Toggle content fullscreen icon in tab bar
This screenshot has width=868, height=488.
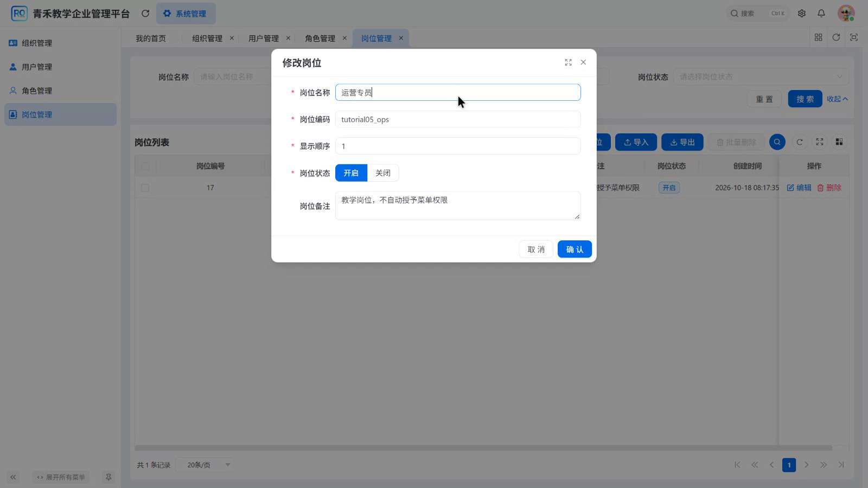854,37
